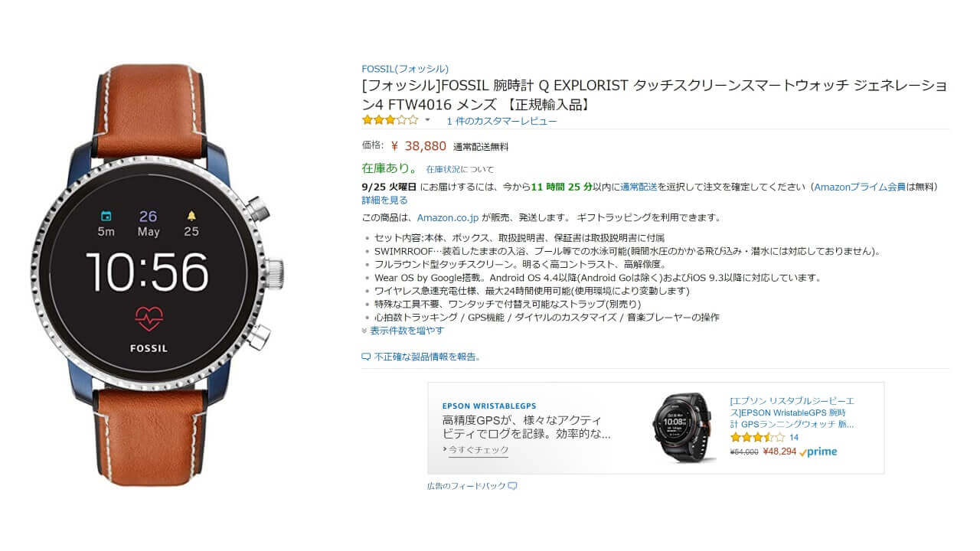Viewport: 980px width, 551px height.
Task: Click the 広告のフィードバック speech bubble icon
Action: tap(513, 486)
